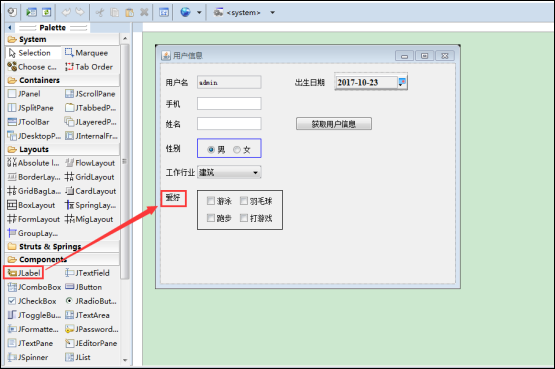Image resolution: width=555 pixels, height=369 pixels.
Task: Choose the JToolBar container
Action: pyautogui.click(x=29, y=122)
